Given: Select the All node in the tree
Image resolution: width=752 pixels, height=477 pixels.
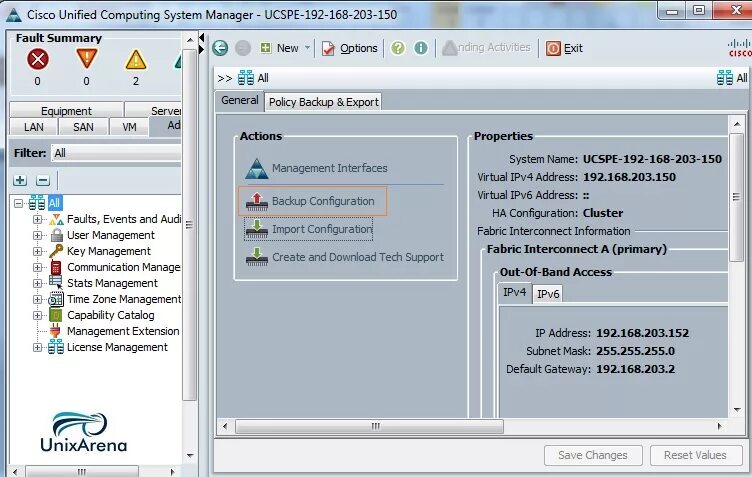Looking at the screenshot, I should (x=54, y=203).
